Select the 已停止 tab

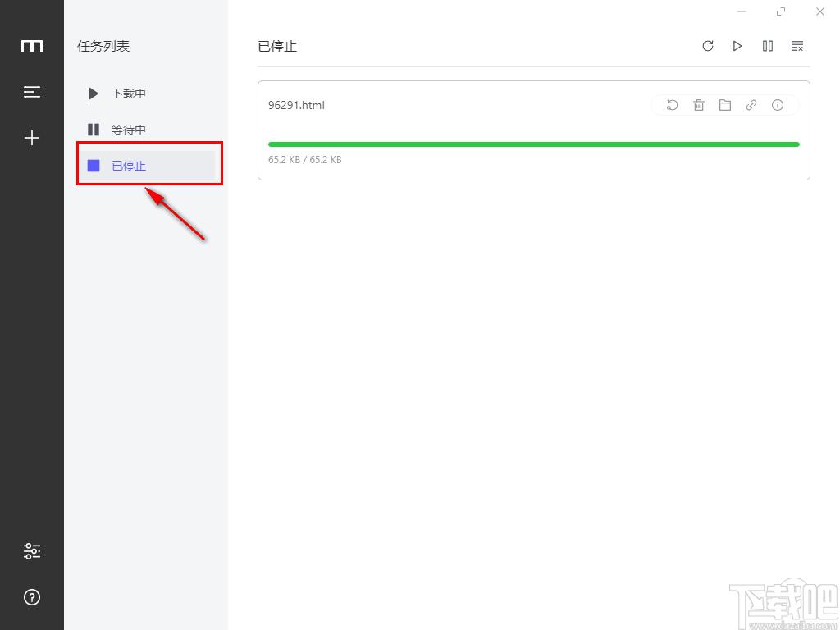click(x=147, y=166)
